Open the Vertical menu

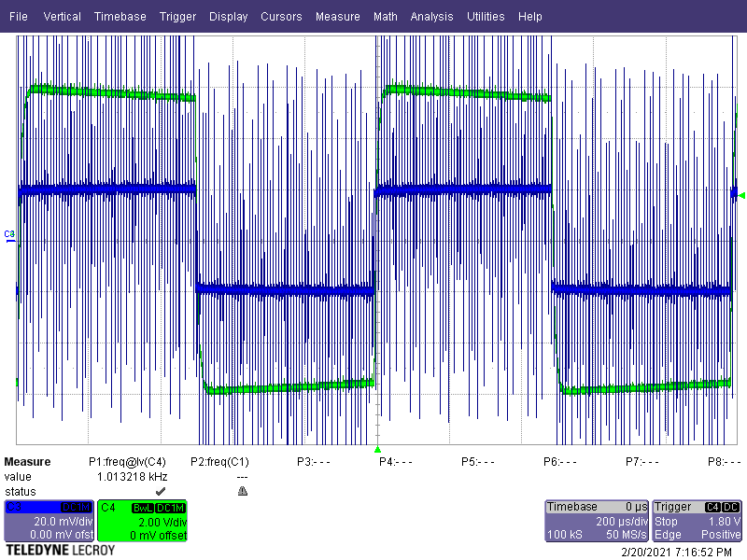62,16
